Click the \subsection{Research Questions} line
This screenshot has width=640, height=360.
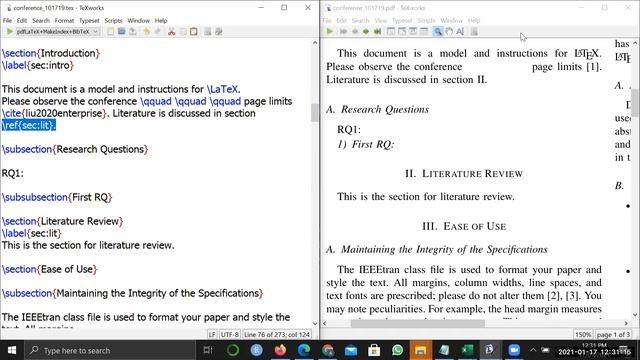click(x=75, y=149)
